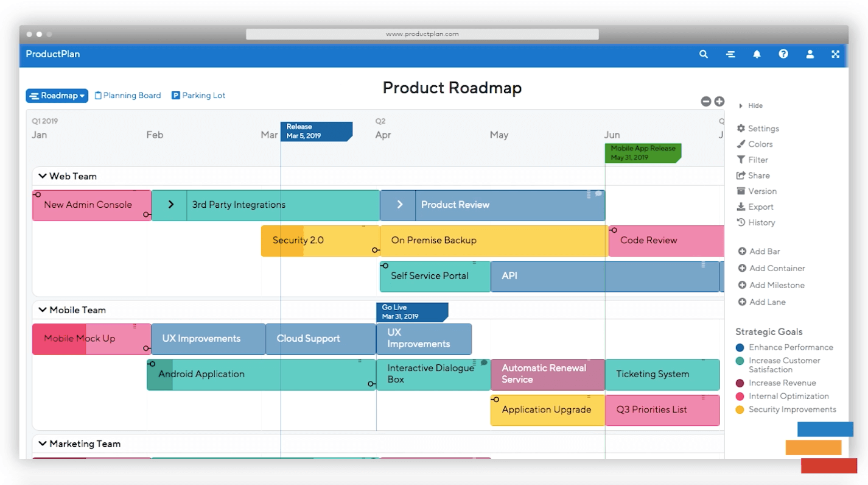Image resolution: width=868 pixels, height=485 pixels.
Task: Select the Mobile App Release milestone flag
Action: point(642,153)
